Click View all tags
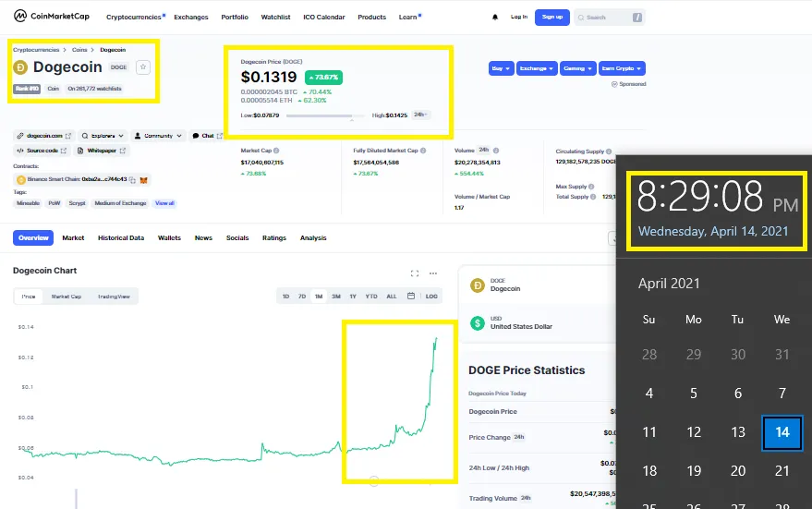Screen dimensions: 812x509 pyautogui.click(x=164, y=203)
